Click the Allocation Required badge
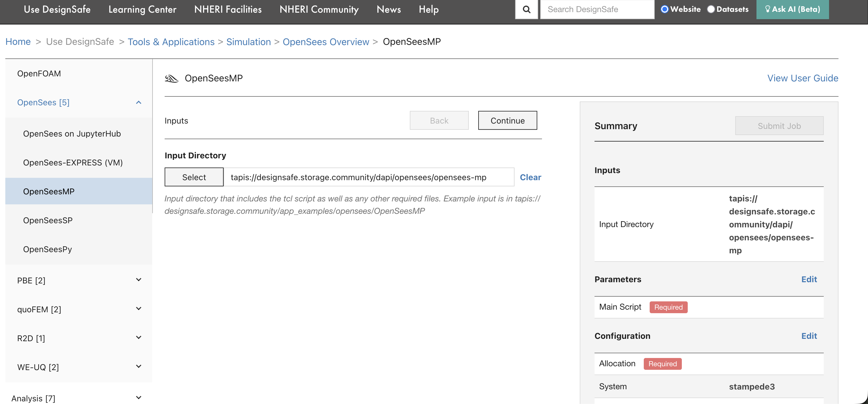Image resolution: width=868 pixels, height=404 pixels. (x=662, y=364)
